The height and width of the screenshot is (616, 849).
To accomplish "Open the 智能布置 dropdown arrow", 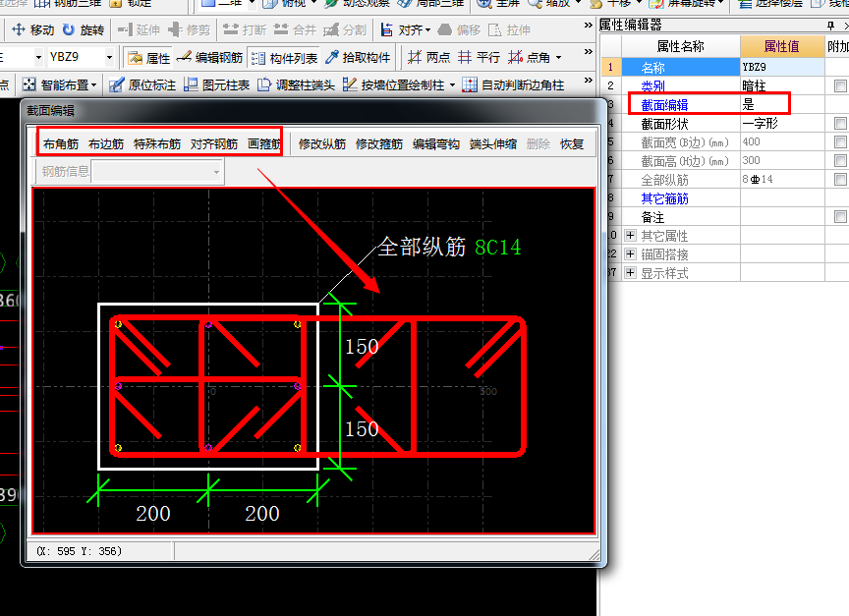I will coord(93,85).
